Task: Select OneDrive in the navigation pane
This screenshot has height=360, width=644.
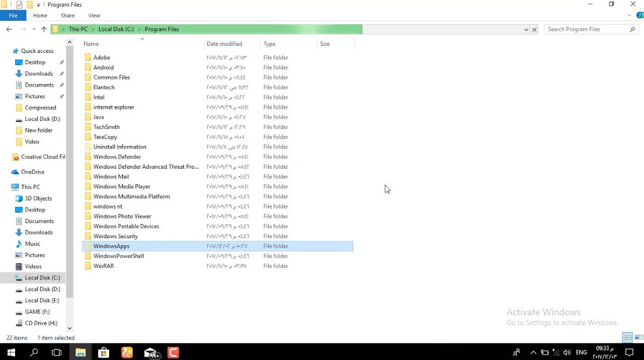Action: click(x=33, y=172)
